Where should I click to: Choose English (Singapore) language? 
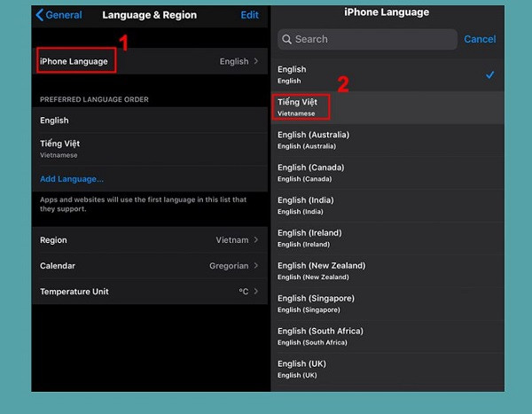point(387,304)
